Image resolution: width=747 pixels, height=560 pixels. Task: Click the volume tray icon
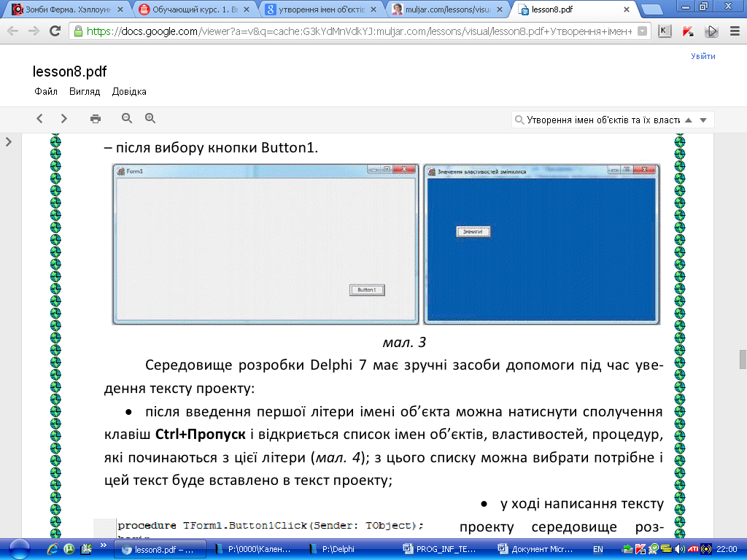679,550
